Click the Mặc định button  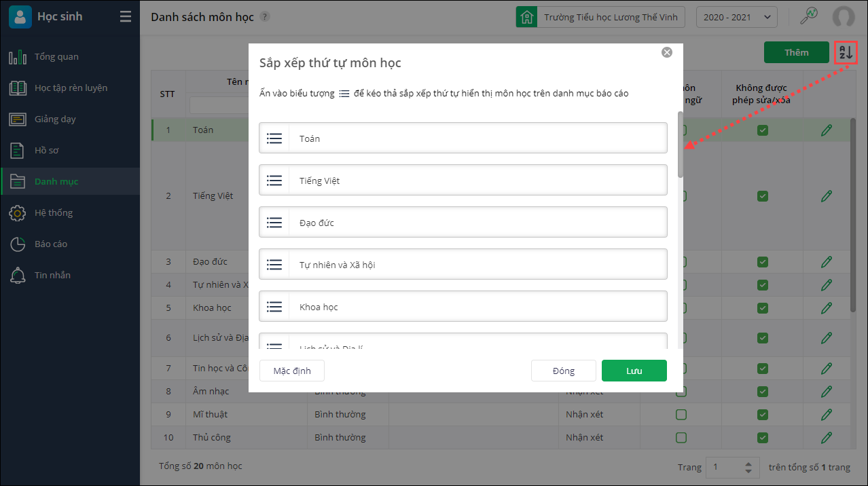tap(292, 371)
